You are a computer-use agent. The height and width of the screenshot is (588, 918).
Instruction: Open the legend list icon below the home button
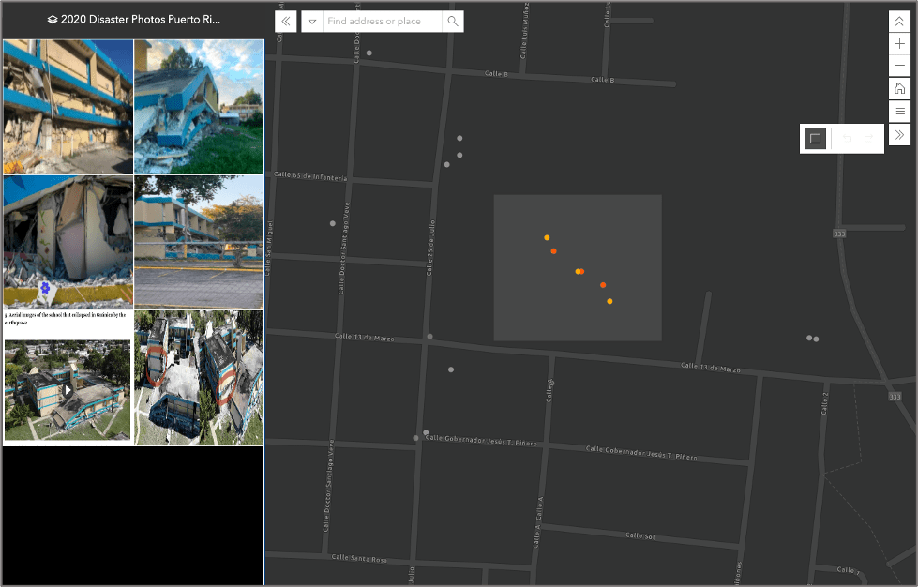899,110
